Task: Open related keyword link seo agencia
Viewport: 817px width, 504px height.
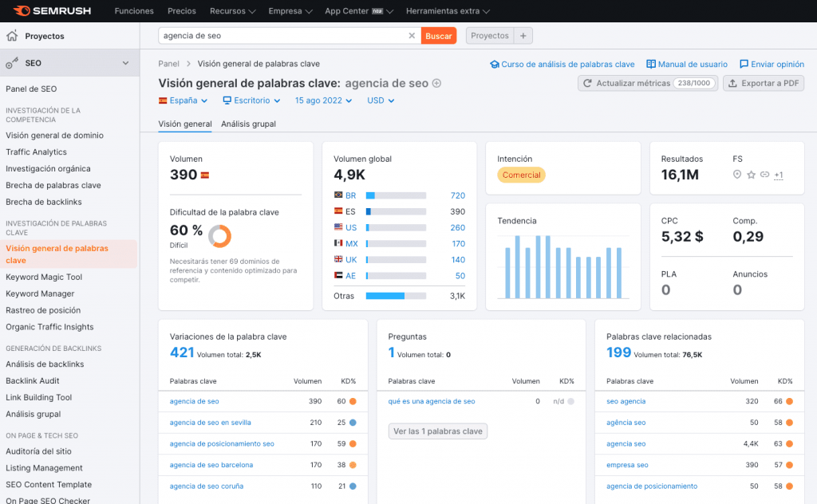Action: pos(626,401)
